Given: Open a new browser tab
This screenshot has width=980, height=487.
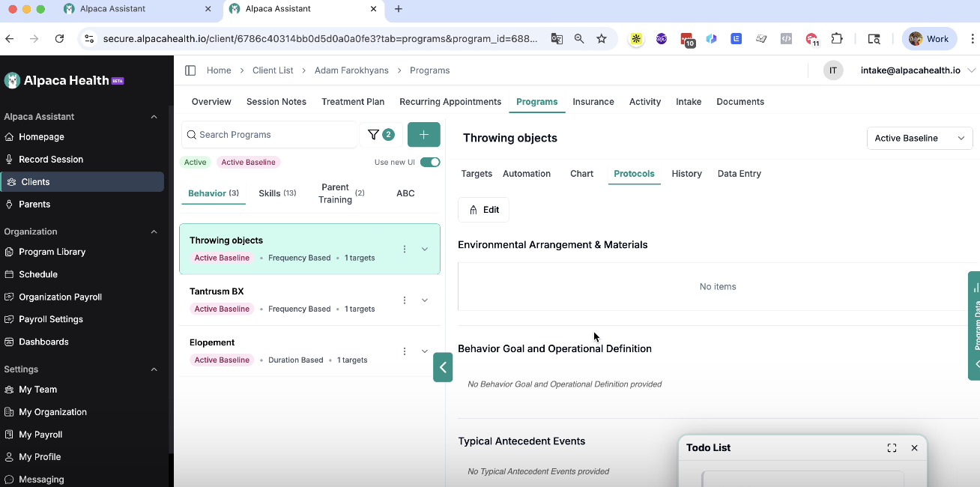Looking at the screenshot, I should (x=399, y=9).
